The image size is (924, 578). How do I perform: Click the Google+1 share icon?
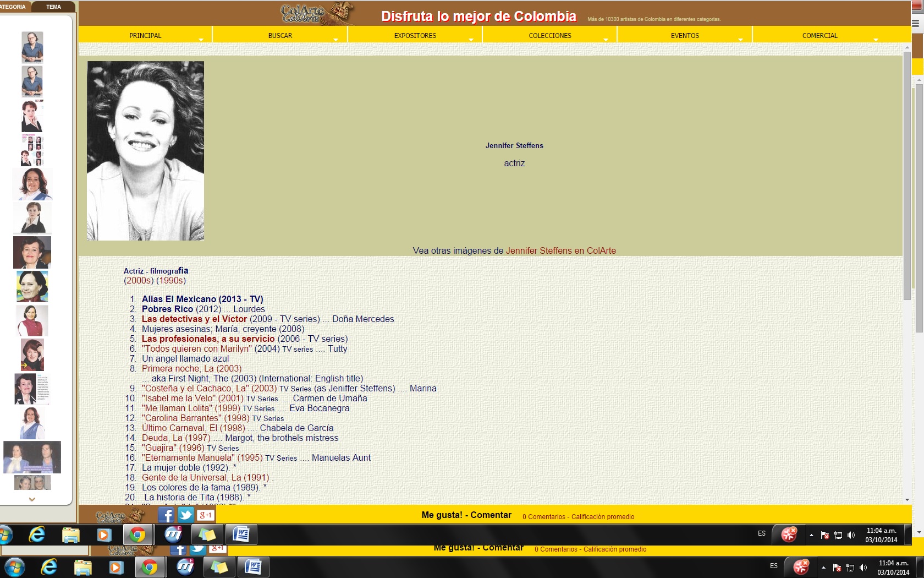tap(206, 515)
